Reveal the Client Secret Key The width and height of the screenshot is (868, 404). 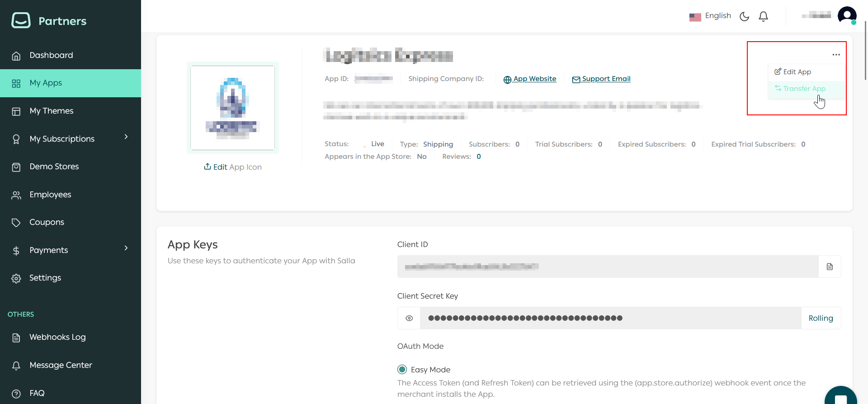pos(409,318)
